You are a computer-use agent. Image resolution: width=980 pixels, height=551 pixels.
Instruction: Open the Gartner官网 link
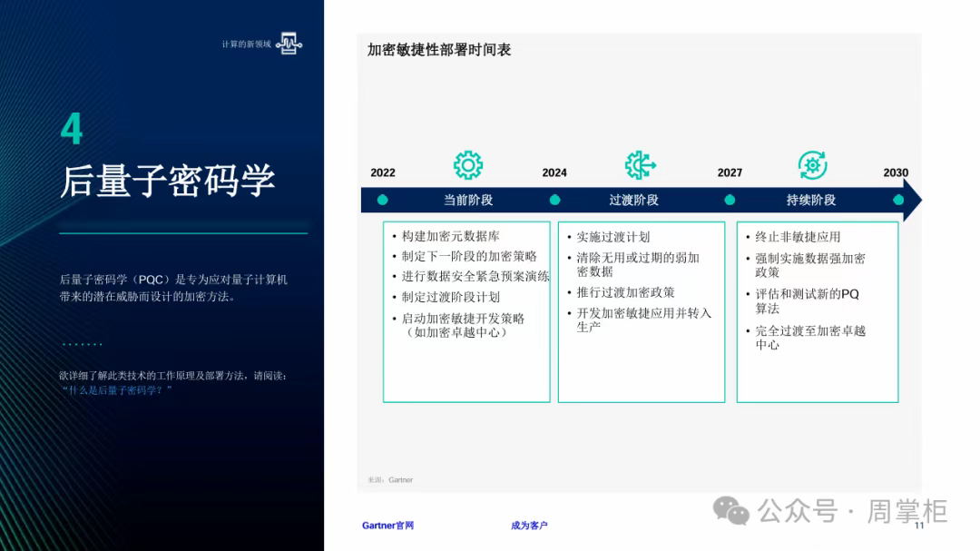pyautogui.click(x=387, y=526)
